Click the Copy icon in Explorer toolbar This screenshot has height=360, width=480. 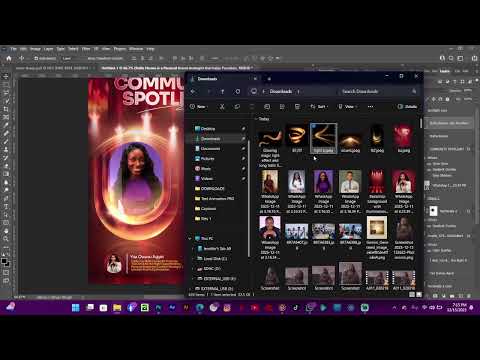click(237, 107)
